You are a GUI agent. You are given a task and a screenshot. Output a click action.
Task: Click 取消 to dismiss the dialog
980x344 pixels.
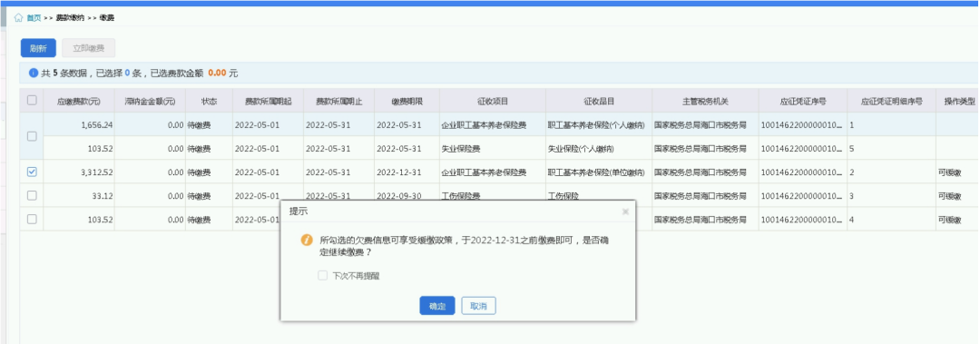(x=479, y=306)
